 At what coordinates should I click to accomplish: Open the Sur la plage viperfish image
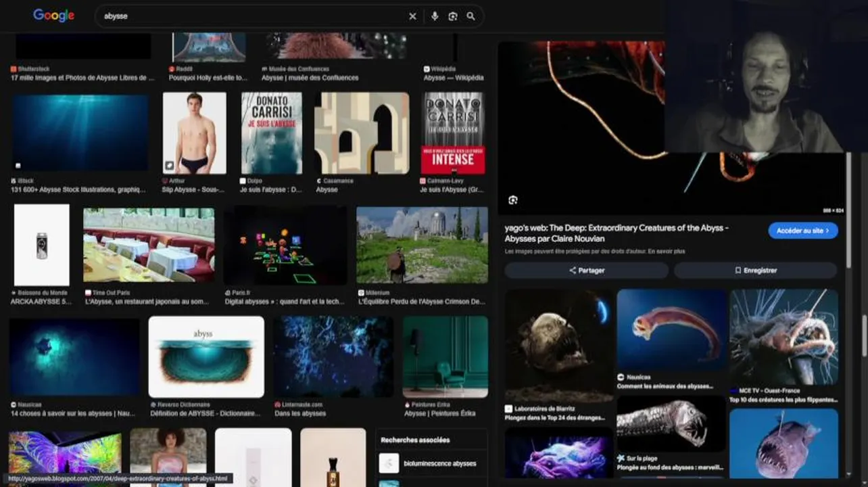click(x=671, y=424)
